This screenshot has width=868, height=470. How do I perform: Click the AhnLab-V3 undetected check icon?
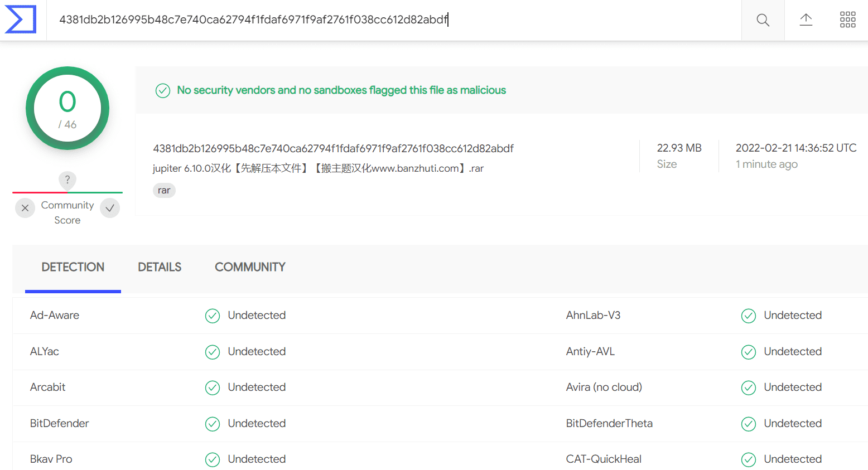(x=749, y=316)
